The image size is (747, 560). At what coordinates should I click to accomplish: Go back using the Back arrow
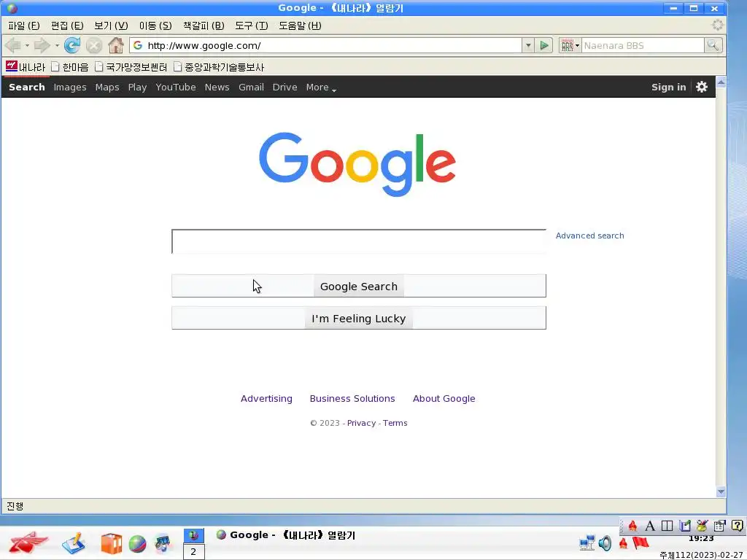tap(13, 46)
